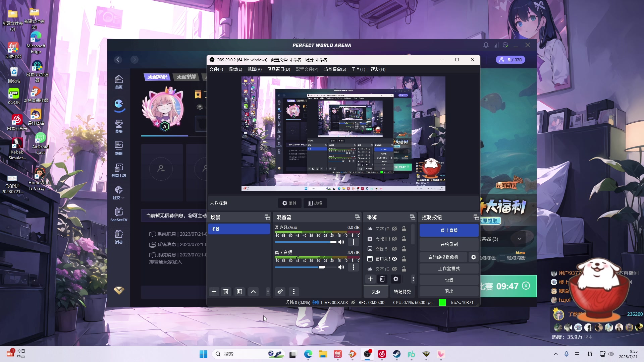
Task: Add a new source with the plus icon
Action: (370, 279)
